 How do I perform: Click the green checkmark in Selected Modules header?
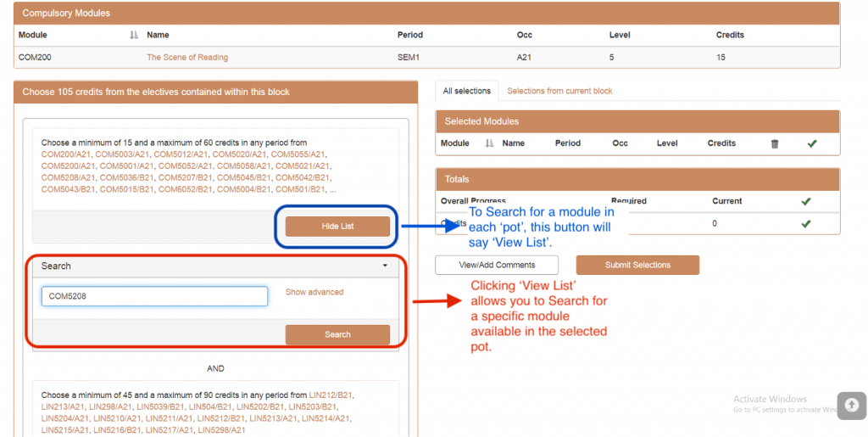(x=811, y=144)
